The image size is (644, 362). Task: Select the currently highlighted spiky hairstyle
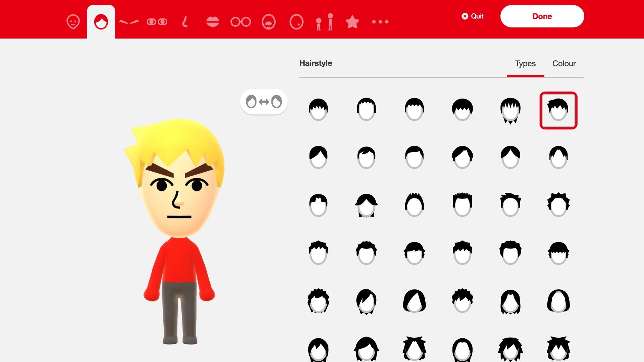(x=558, y=111)
